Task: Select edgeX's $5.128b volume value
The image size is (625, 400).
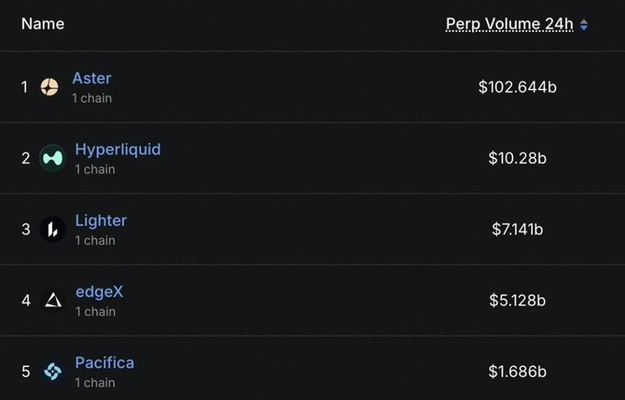Action: pyautogui.click(x=517, y=300)
